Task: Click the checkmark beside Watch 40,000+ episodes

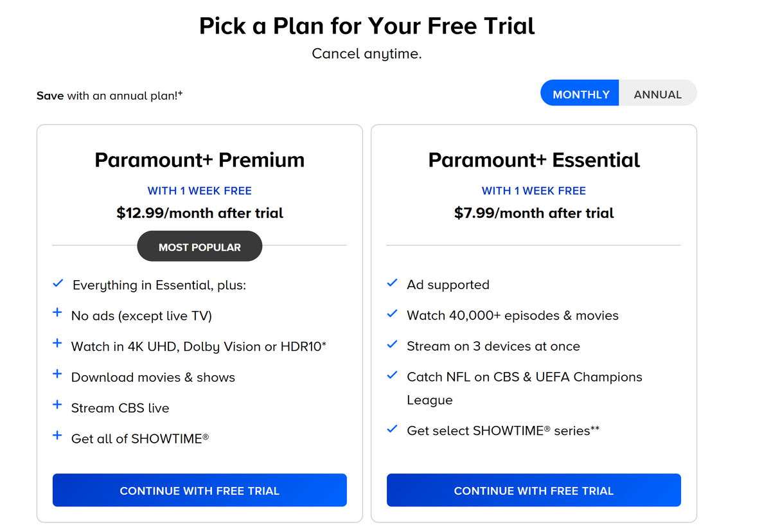Action: click(x=392, y=314)
